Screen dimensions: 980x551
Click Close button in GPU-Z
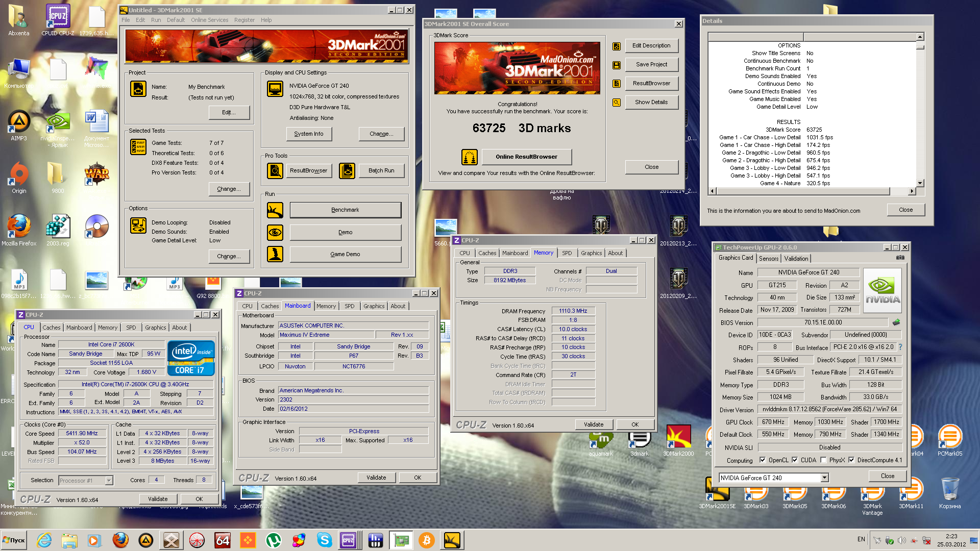click(887, 476)
